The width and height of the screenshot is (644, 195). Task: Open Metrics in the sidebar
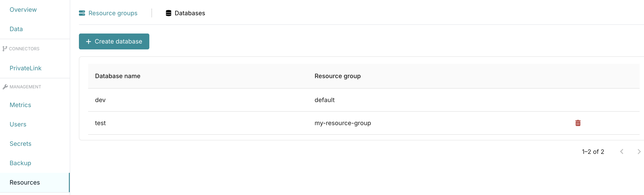pyautogui.click(x=20, y=105)
